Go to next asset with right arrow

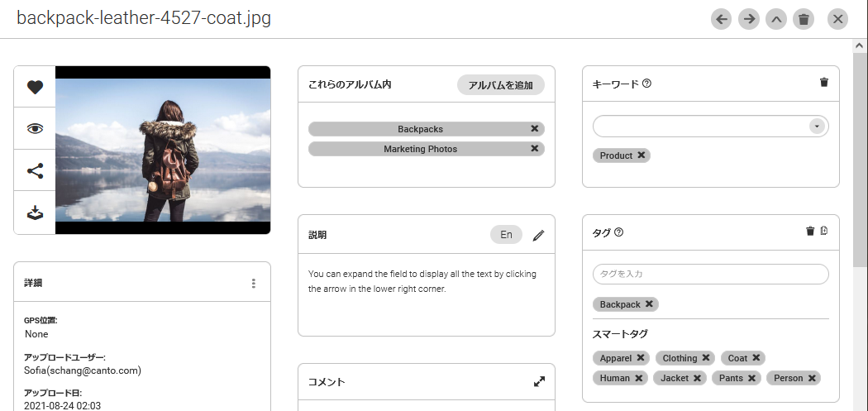coord(749,19)
